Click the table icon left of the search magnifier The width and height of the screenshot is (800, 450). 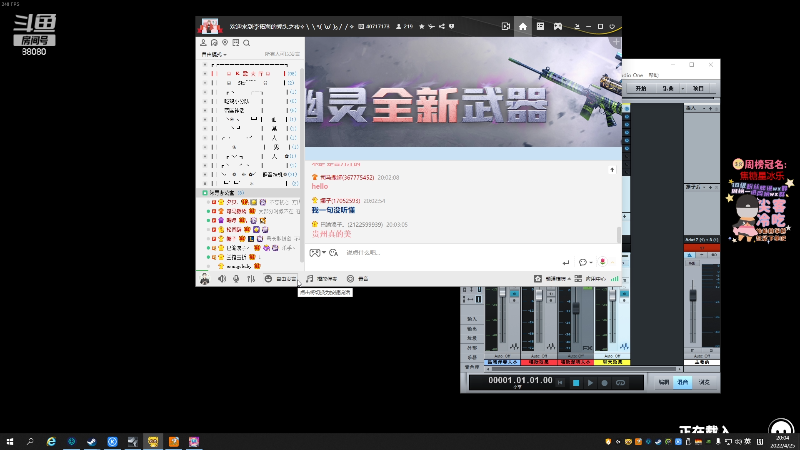(236, 43)
